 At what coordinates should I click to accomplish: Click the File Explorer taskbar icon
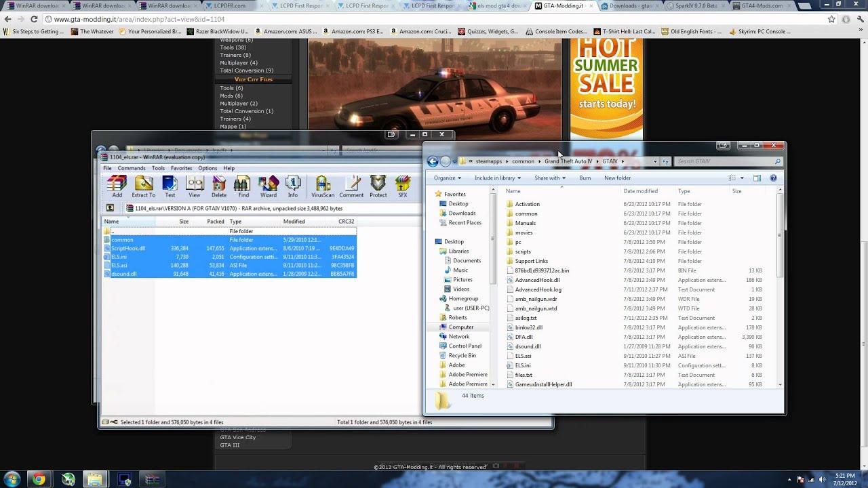coord(95,479)
